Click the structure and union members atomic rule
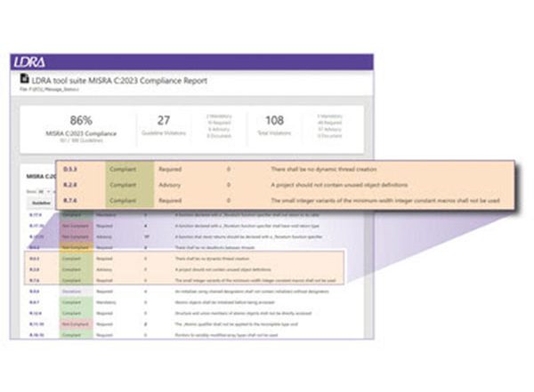 pos(243,313)
